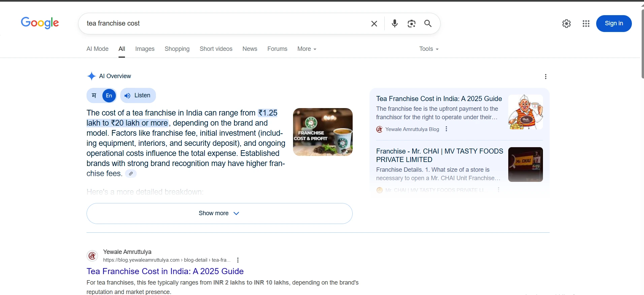Open the Google apps grid
This screenshot has height=295, width=644.
[586, 24]
